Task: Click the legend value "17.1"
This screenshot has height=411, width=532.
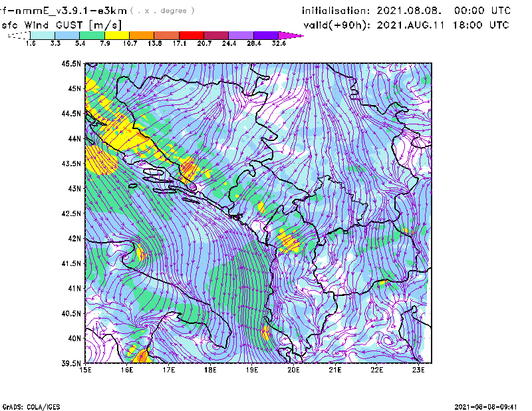Action: click(x=180, y=43)
